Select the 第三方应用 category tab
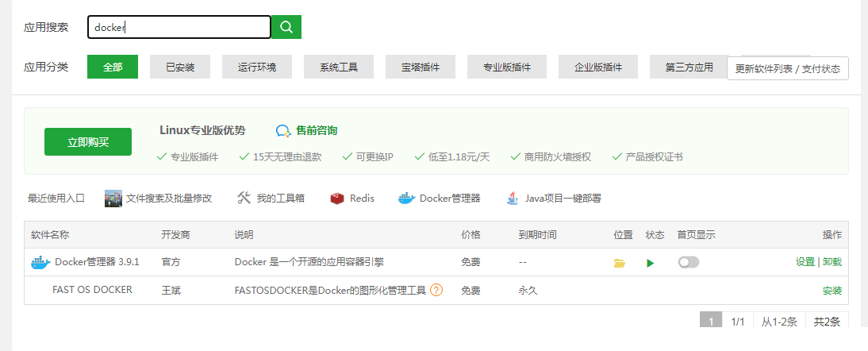Screen dimensions: 868x351 [689, 67]
